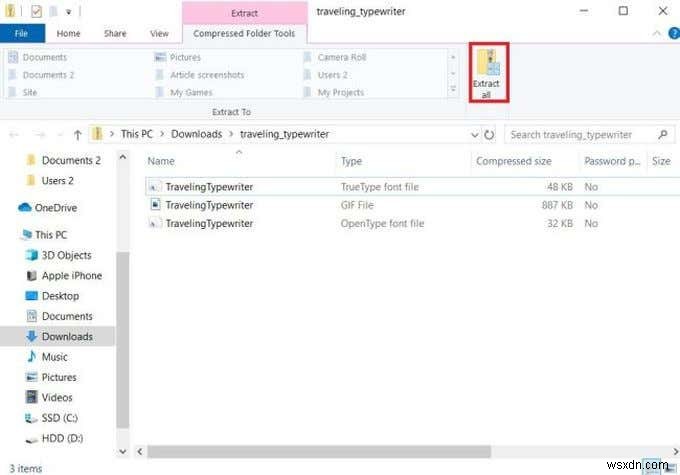Click the navigation pane scroll down arrow

123,452
